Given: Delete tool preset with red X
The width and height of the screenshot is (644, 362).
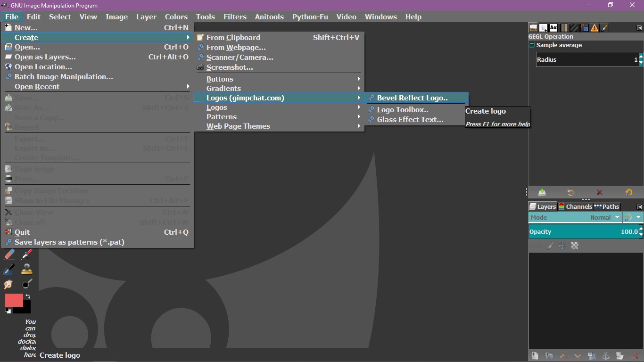Looking at the screenshot, I should (x=600, y=192).
